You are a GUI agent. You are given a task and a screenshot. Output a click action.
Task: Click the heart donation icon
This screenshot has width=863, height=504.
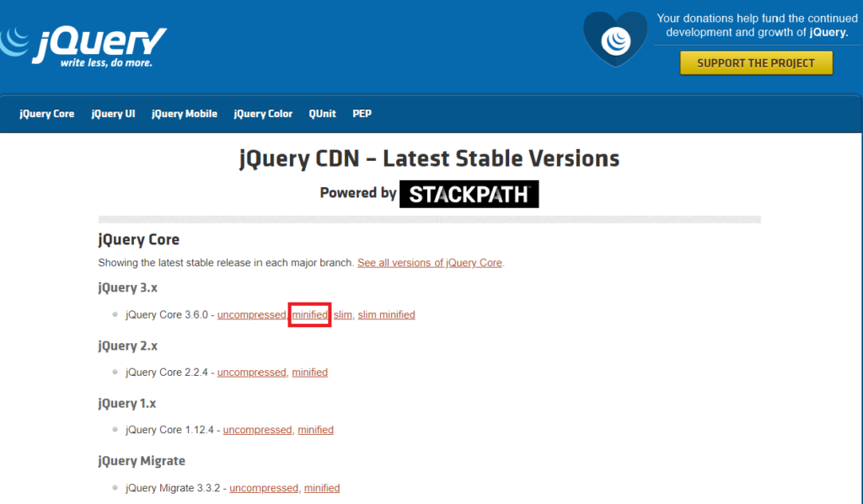[615, 40]
